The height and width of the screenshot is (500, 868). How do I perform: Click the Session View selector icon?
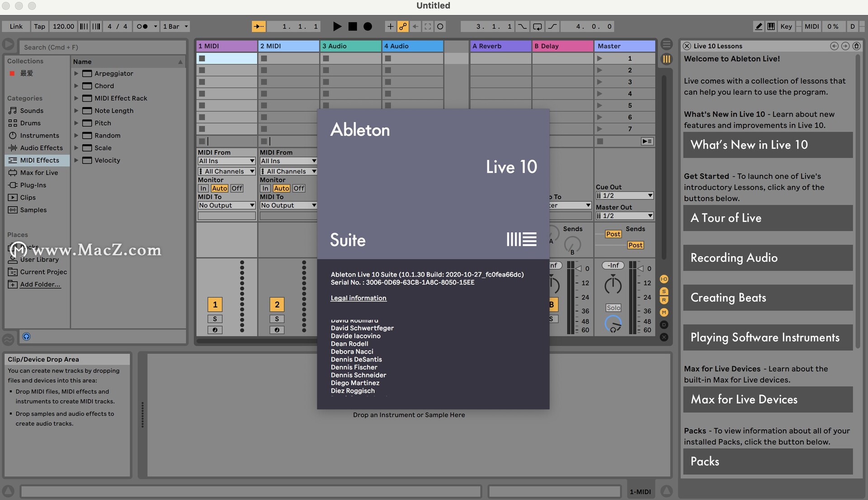tap(666, 59)
